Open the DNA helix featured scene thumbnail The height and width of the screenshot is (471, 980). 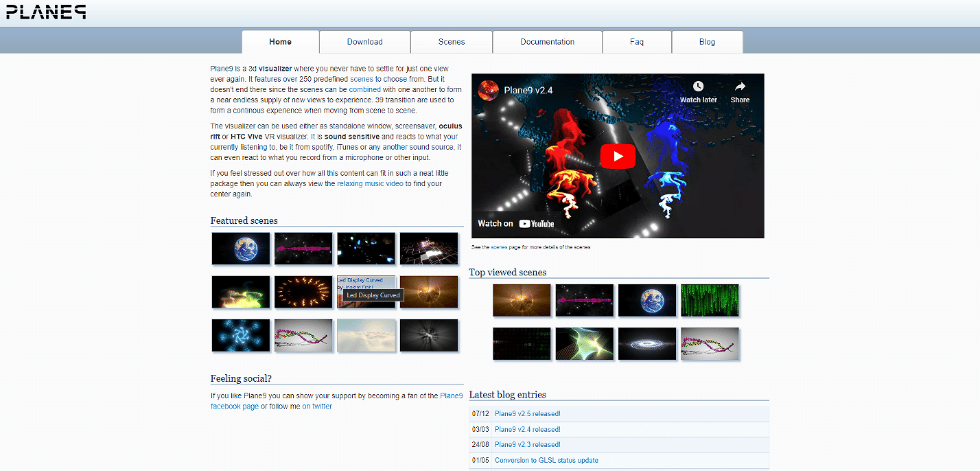coord(303,335)
